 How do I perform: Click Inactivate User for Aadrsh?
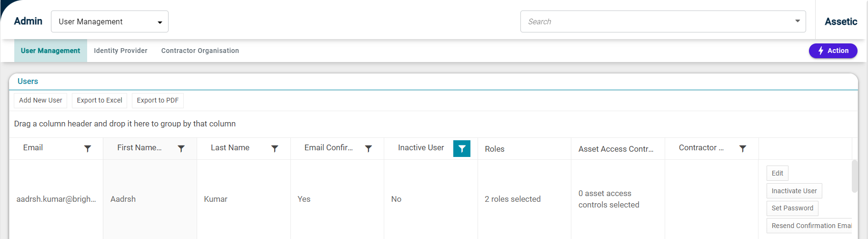tap(794, 191)
